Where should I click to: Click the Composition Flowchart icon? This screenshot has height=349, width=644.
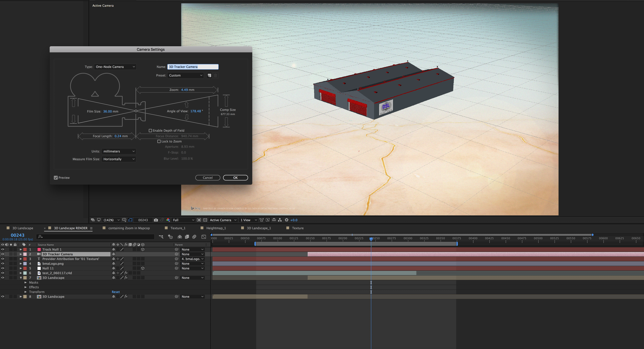pyautogui.click(x=280, y=220)
